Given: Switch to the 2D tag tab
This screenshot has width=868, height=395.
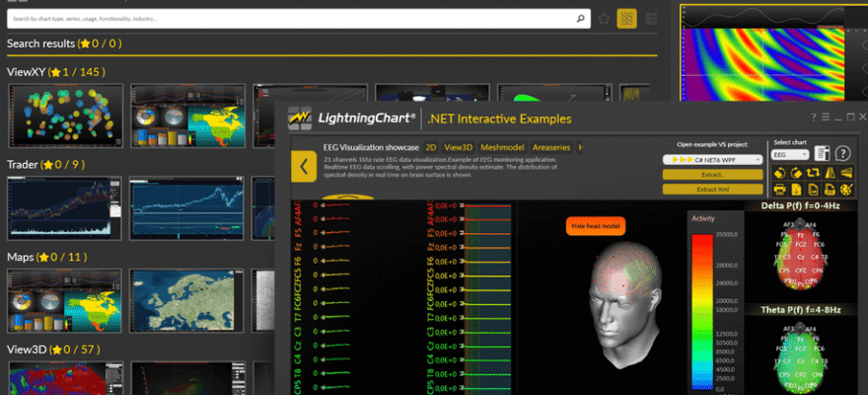Looking at the screenshot, I should [x=431, y=147].
